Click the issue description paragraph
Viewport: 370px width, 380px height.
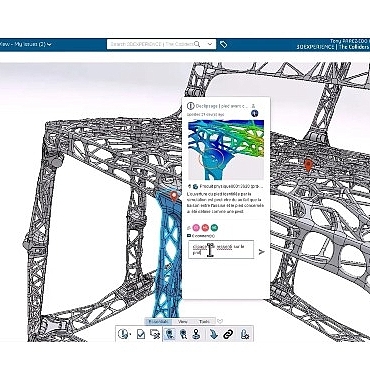tap(225, 203)
